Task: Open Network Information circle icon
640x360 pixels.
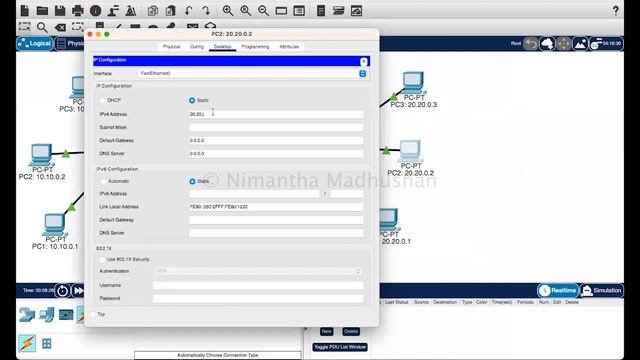Action: (x=96, y=11)
